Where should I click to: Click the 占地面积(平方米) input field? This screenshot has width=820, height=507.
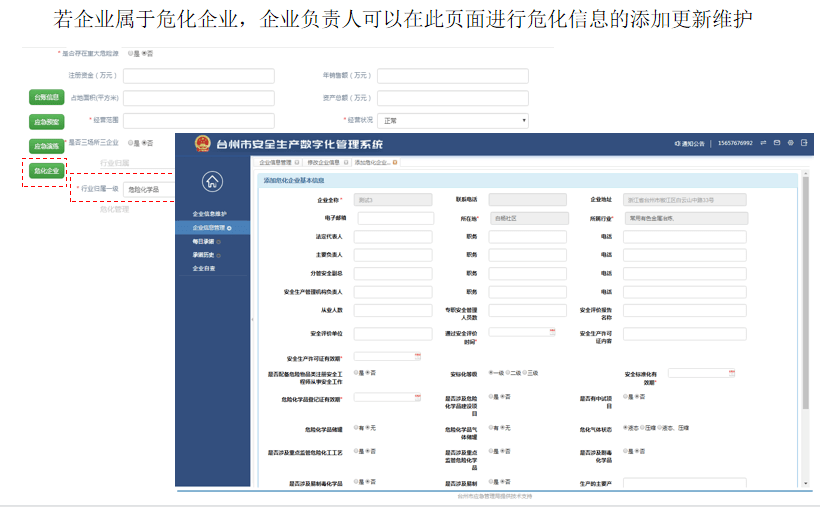pyautogui.click(x=199, y=98)
